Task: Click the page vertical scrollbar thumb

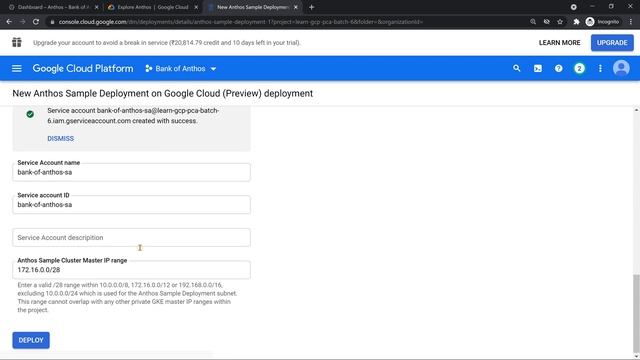Action: coord(636,312)
